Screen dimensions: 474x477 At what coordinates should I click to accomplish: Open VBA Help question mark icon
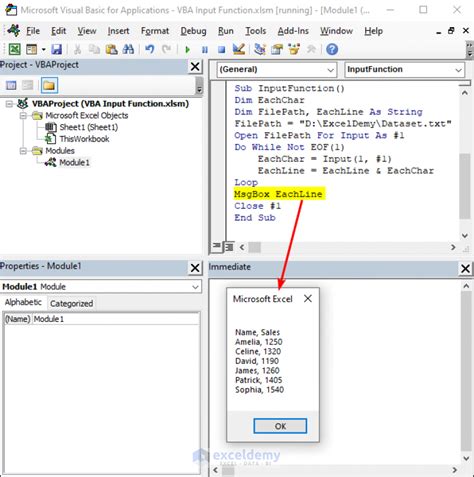332,49
